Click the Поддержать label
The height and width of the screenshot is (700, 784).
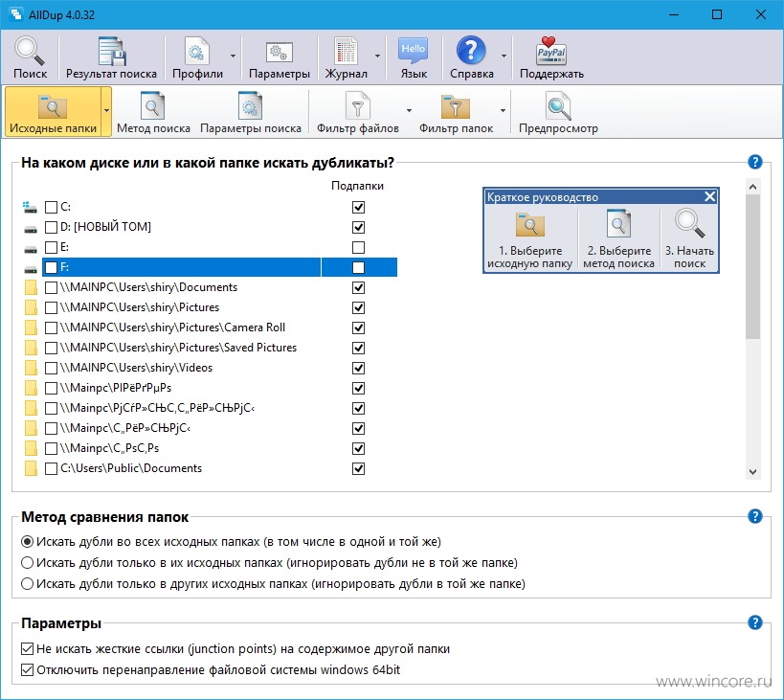point(551,74)
